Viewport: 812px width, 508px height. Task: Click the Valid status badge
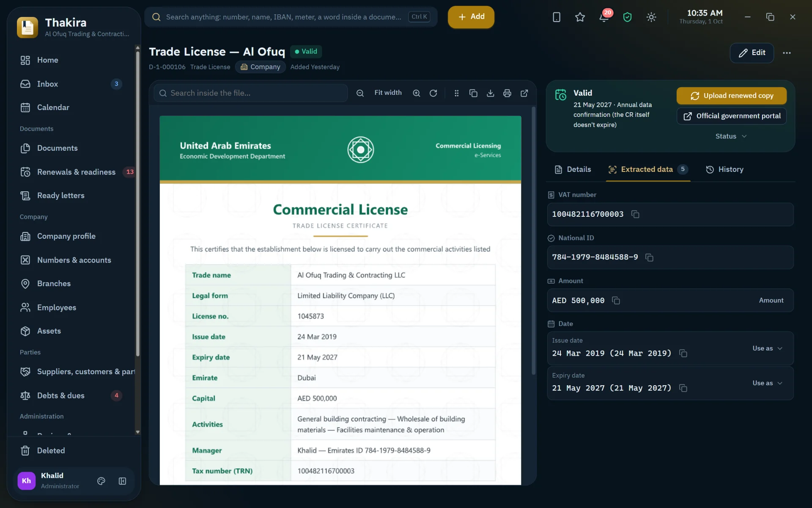[x=306, y=51]
